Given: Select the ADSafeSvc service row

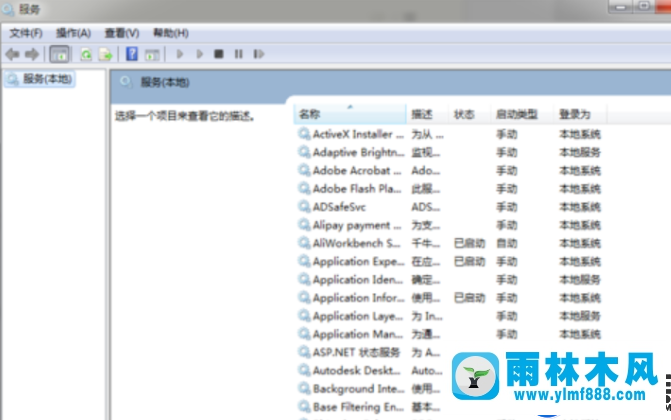Looking at the screenshot, I should pyautogui.click(x=449, y=207).
